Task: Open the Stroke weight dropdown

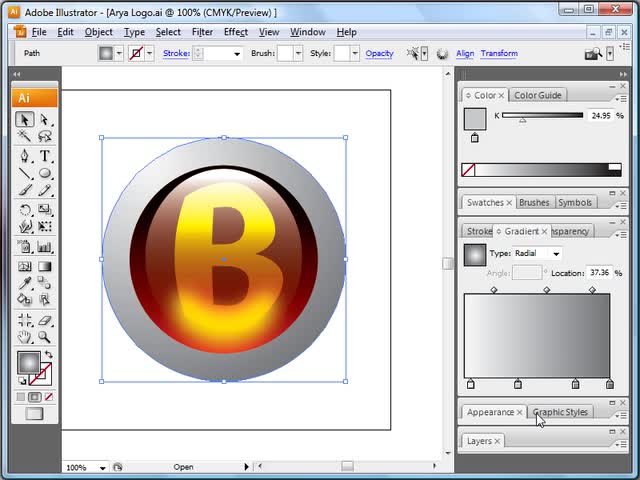Action: pos(237,53)
